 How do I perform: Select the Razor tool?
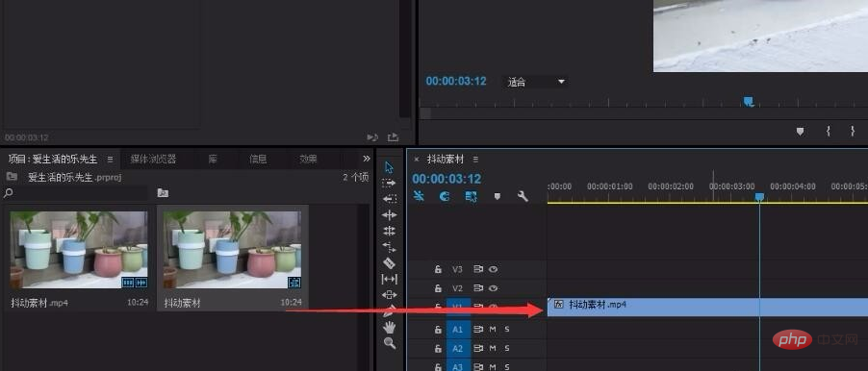[x=389, y=263]
